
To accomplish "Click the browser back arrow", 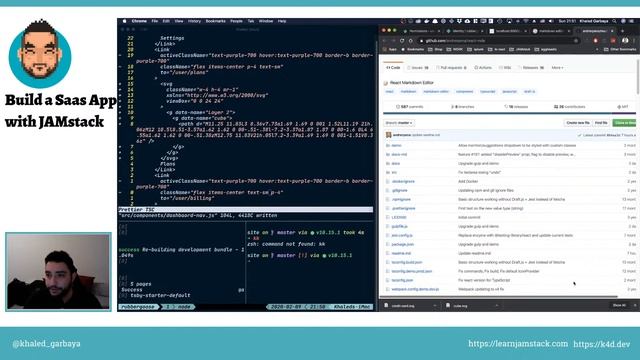I will (x=384, y=41).
